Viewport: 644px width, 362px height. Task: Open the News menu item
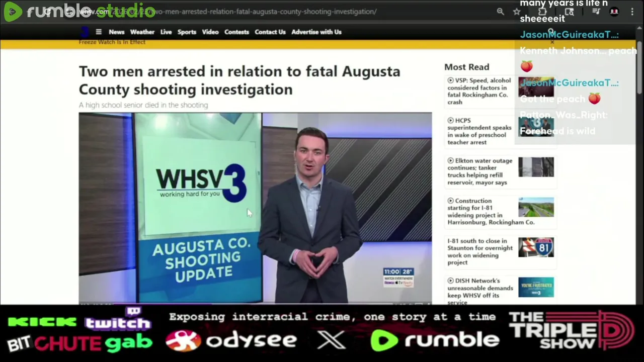[x=116, y=32]
